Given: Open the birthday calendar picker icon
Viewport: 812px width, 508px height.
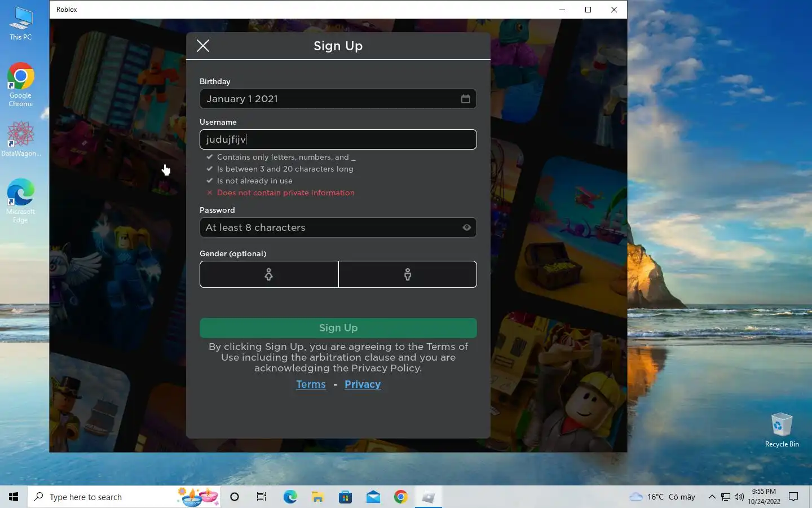Looking at the screenshot, I should (466, 99).
